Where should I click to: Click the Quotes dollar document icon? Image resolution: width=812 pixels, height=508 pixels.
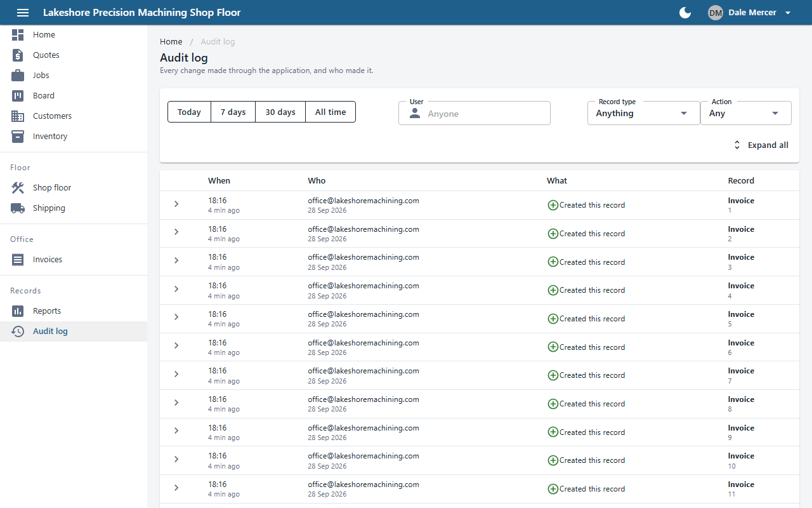[x=18, y=55]
